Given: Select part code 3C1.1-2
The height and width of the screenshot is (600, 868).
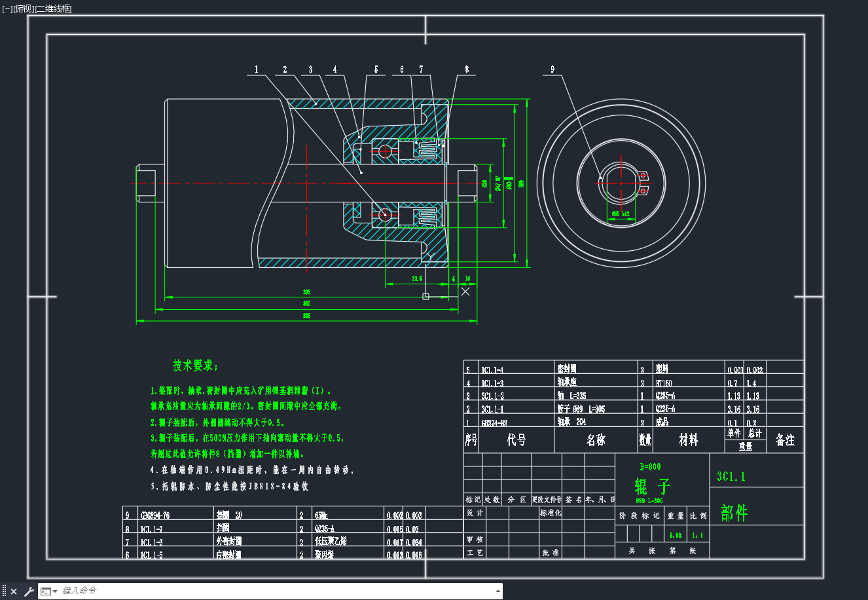Looking at the screenshot, I should 492,396.
